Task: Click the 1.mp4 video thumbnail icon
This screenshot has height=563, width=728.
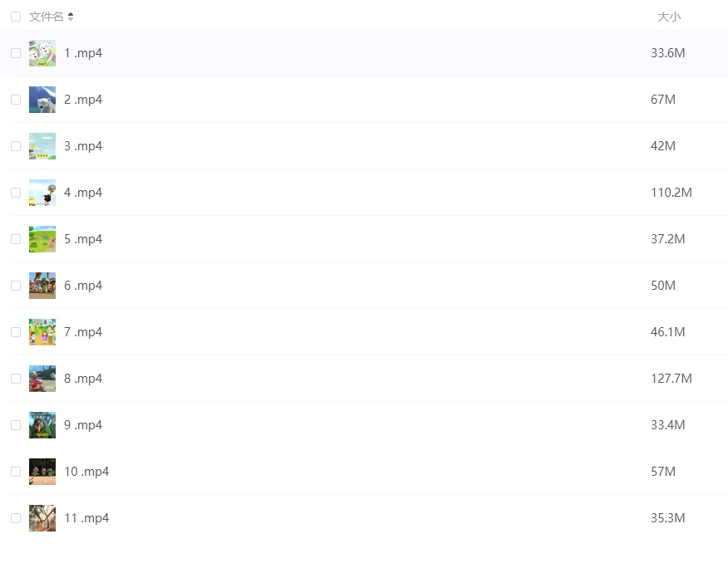Action: pyautogui.click(x=42, y=53)
